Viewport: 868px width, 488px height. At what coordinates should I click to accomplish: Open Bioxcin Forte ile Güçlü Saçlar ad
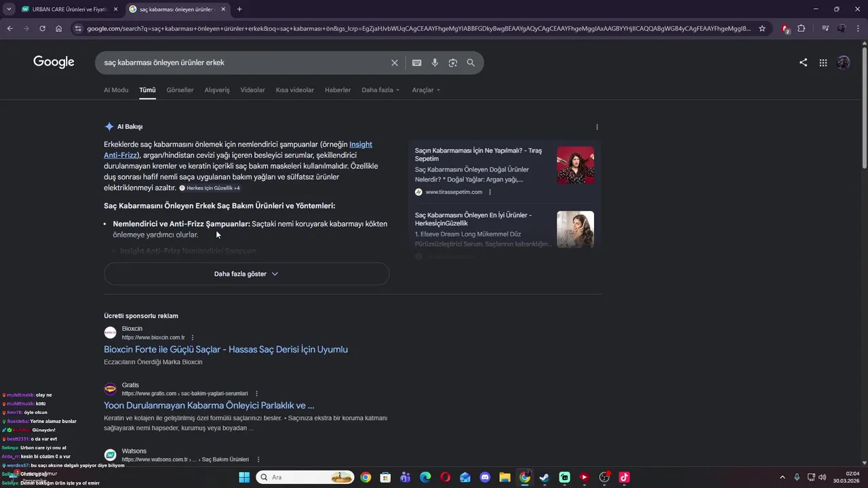(226, 350)
